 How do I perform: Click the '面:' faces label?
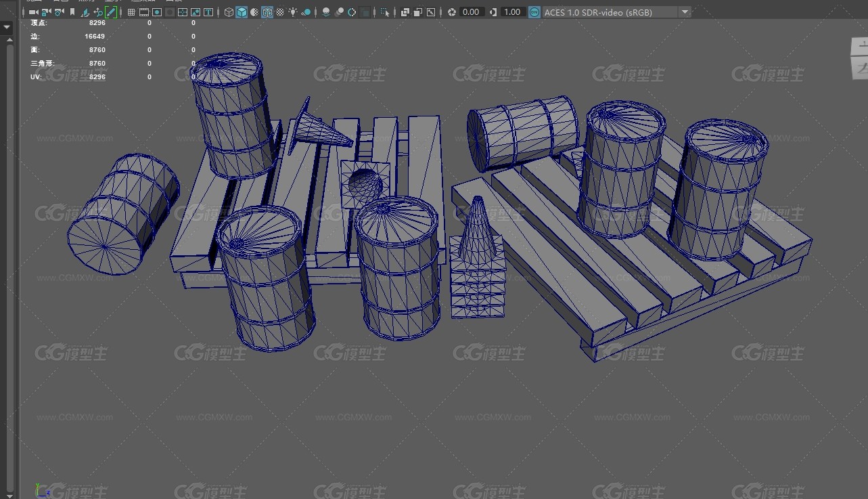[35, 50]
